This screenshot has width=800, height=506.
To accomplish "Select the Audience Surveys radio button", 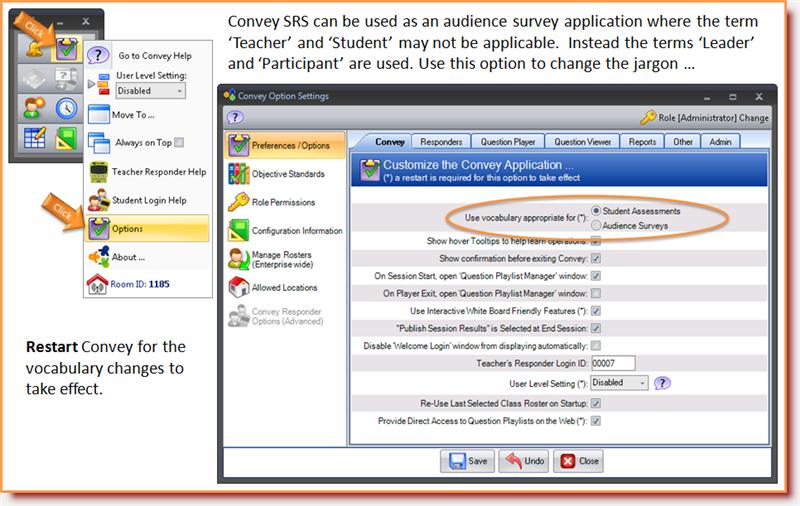I will 596,225.
